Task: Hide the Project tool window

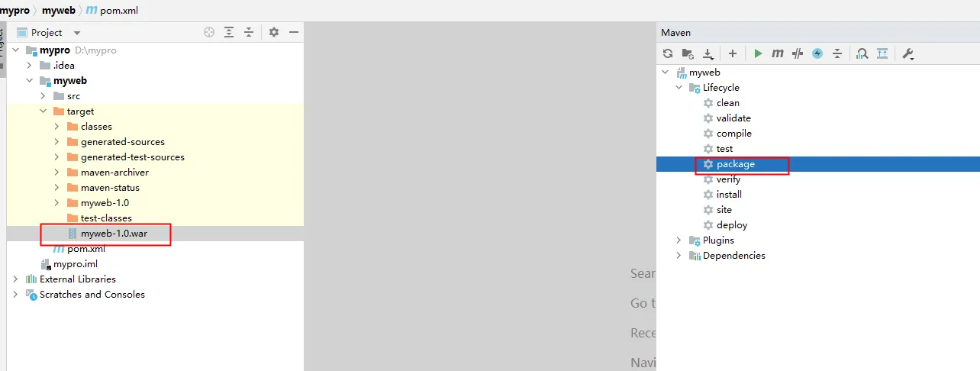Action: 293,32
